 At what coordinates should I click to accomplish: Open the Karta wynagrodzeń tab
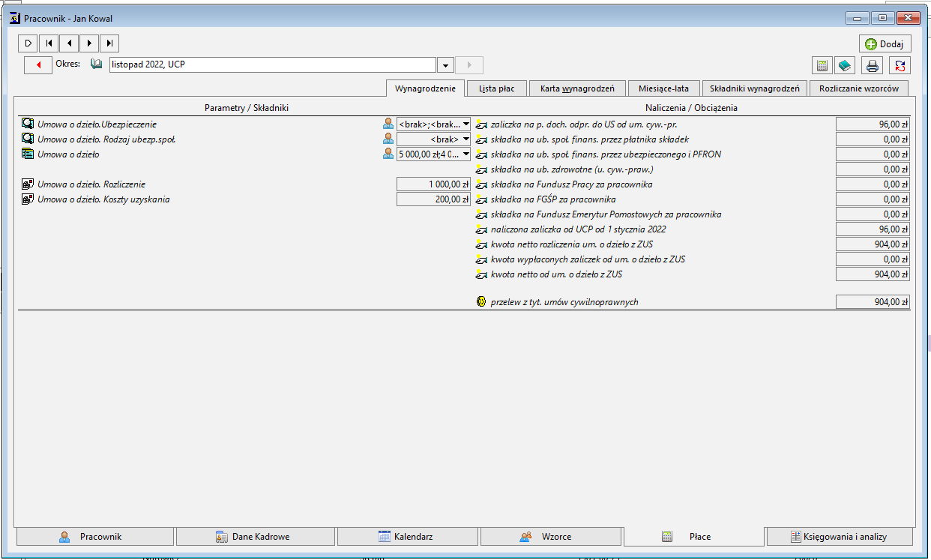point(577,88)
